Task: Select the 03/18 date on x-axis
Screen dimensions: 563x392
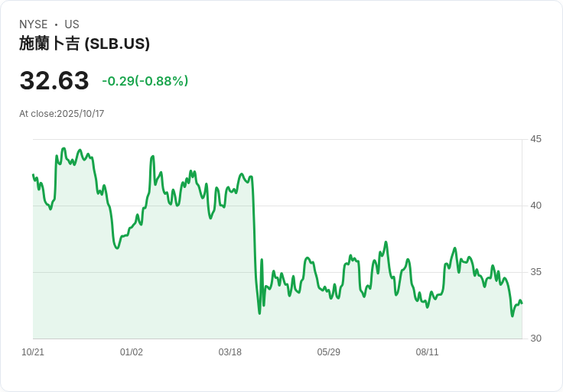Action: [x=230, y=352]
